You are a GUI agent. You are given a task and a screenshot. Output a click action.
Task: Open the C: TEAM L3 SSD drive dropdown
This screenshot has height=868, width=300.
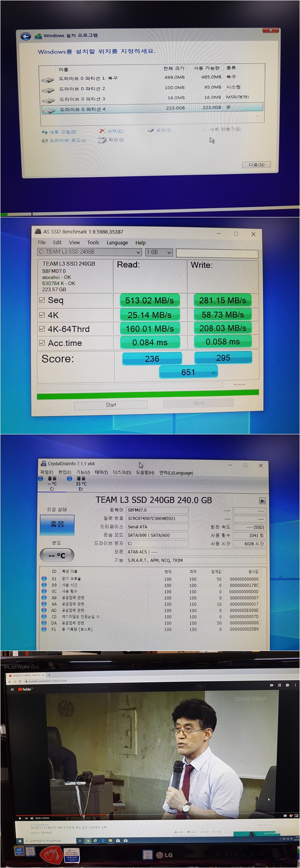pyautogui.click(x=90, y=252)
